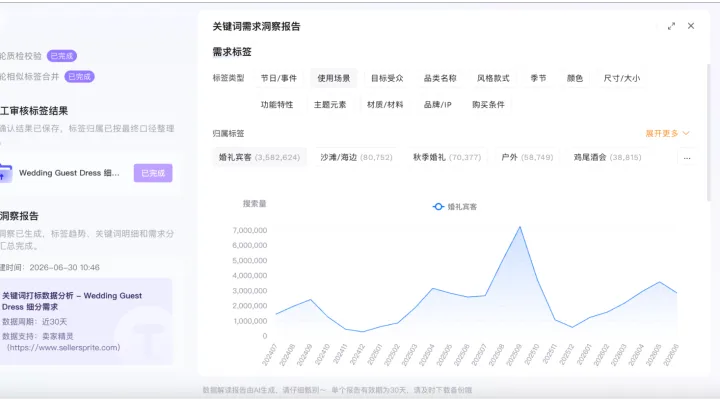
Task: Click the 工审核标签结果 heading
Action: point(34,111)
